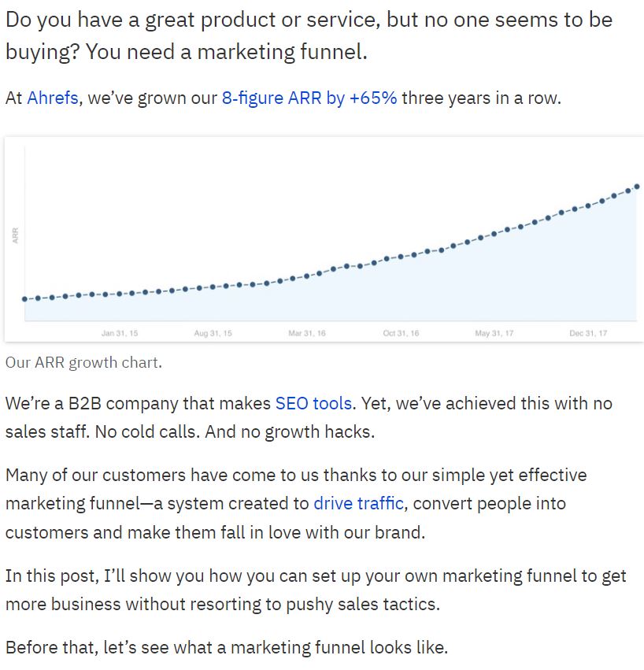Image resolution: width=644 pixels, height=670 pixels.
Task: Click the first data point on chart
Action: pos(24,299)
